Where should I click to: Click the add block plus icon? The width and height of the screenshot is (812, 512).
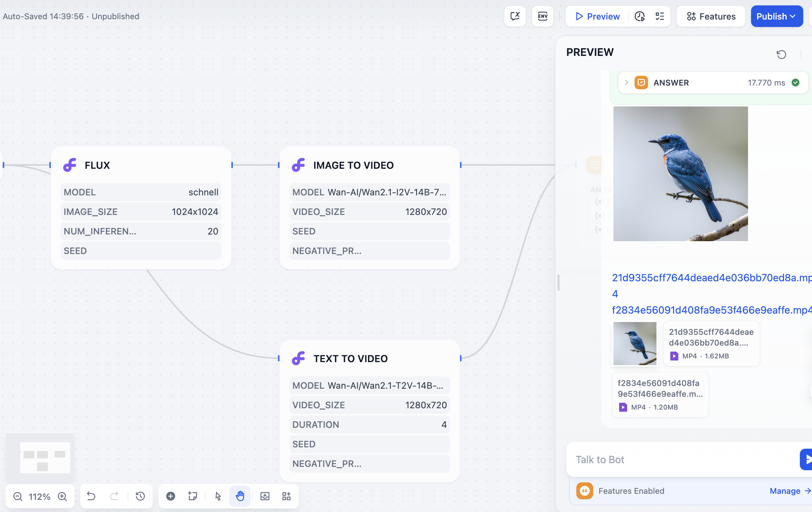point(171,496)
